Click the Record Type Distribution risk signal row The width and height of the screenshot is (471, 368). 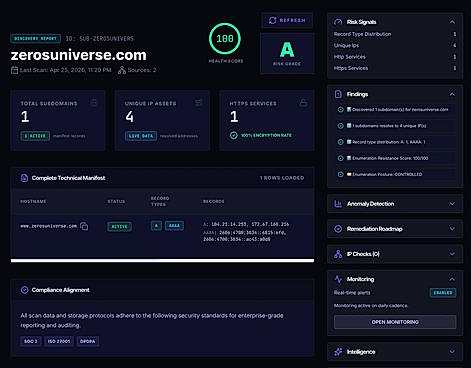tap(395, 34)
